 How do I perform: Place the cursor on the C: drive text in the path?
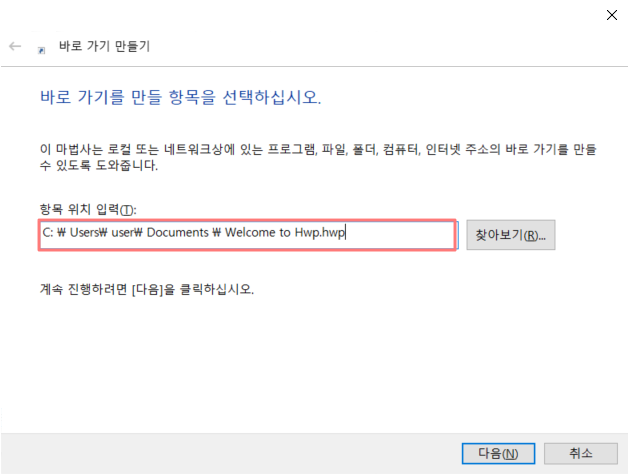[48, 232]
